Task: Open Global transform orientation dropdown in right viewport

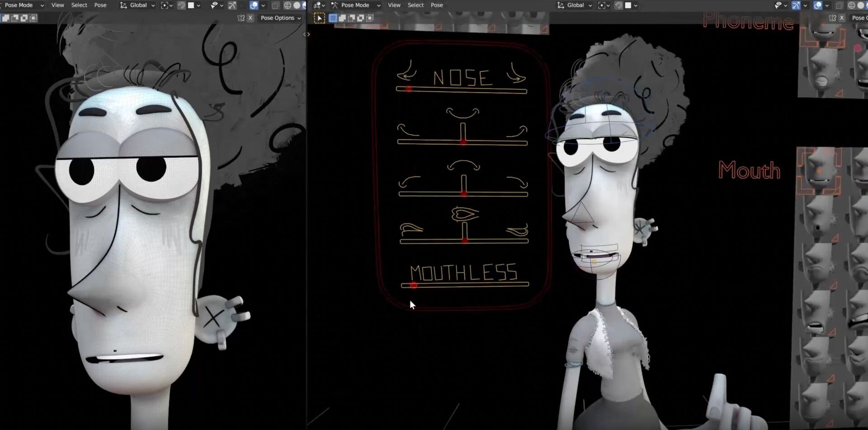Action: click(575, 5)
